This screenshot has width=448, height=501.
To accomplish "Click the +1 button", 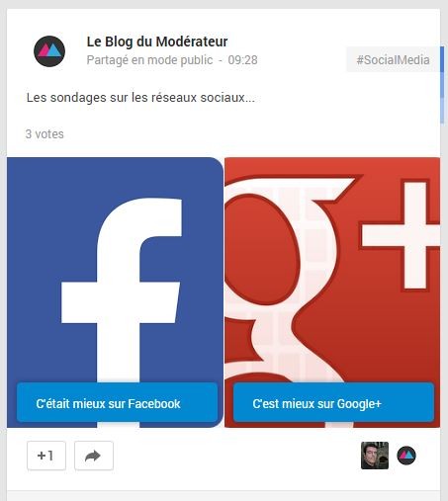I will pyautogui.click(x=46, y=456).
